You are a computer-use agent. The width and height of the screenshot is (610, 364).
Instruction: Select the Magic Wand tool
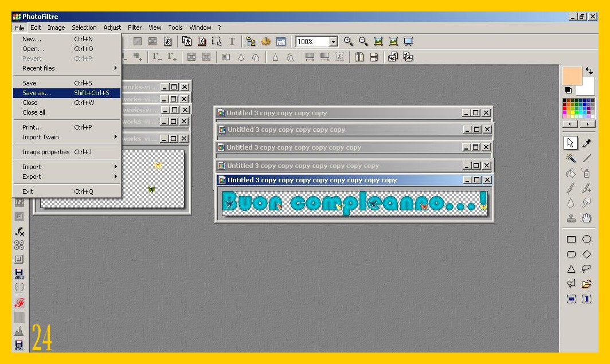click(x=571, y=158)
